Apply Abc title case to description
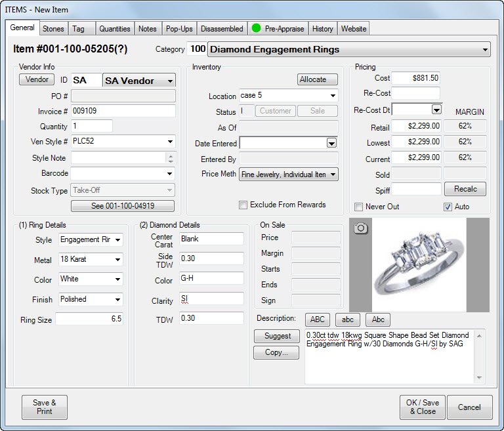 coord(378,319)
